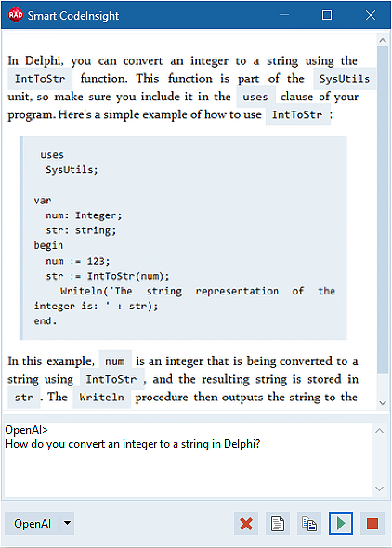Click 'num := 123;' code line
Viewport: 392px width, 548px height.
pyautogui.click(x=77, y=261)
